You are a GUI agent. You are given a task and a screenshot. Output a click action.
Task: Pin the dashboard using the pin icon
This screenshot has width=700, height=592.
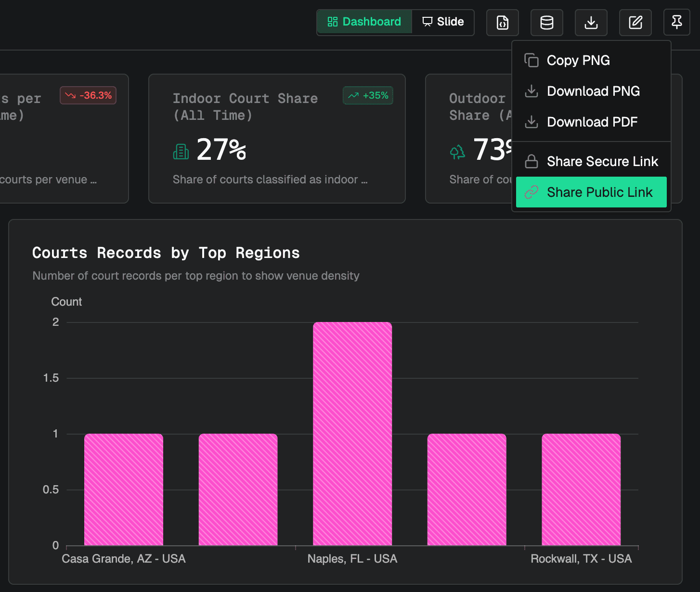676,22
